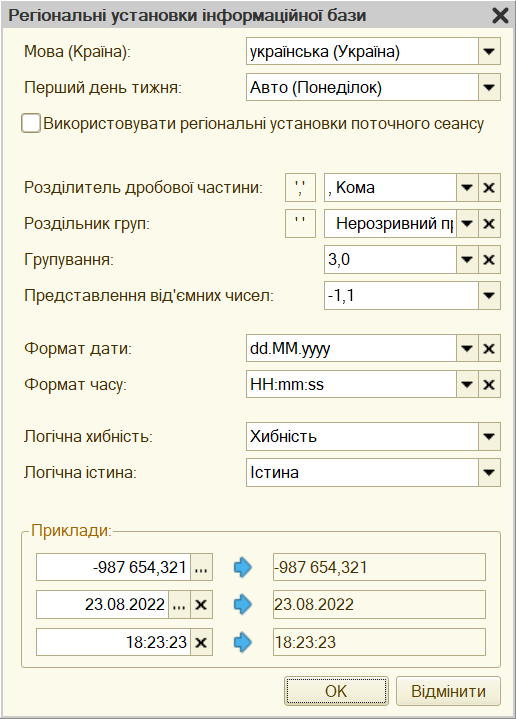Image resolution: width=516 pixels, height=719 pixels.
Task: Click the number example conversion arrow
Action: coord(243,567)
